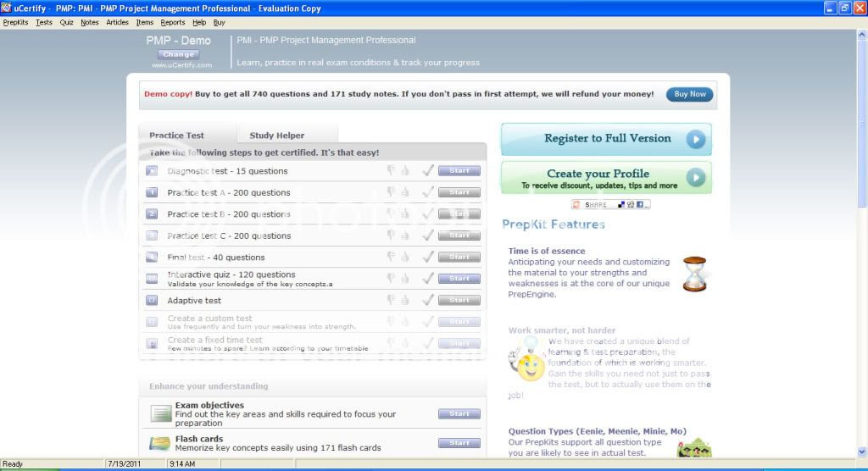Open the Items menu
The image size is (868, 471).
[x=144, y=23]
